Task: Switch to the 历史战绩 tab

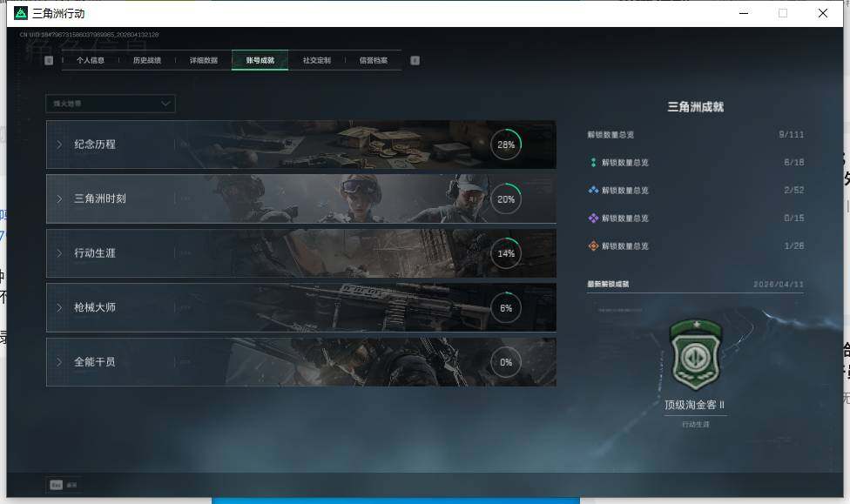Action: point(147,60)
